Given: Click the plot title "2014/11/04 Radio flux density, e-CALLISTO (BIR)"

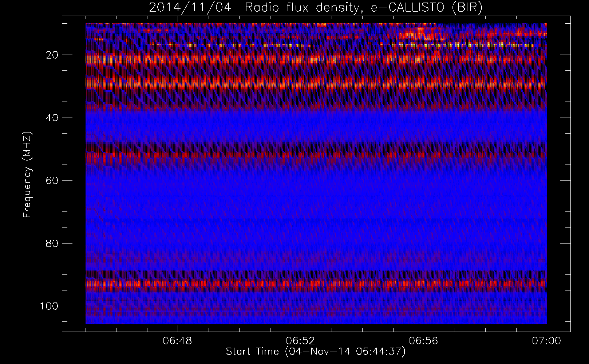Looking at the screenshot, I should pyautogui.click(x=316, y=8).
